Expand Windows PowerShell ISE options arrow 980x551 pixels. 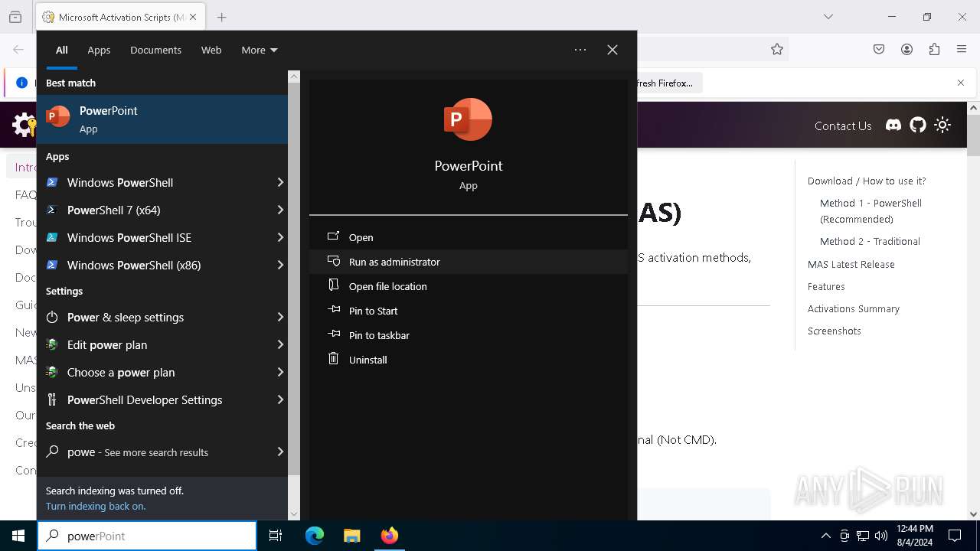click(x=280, y=237)
